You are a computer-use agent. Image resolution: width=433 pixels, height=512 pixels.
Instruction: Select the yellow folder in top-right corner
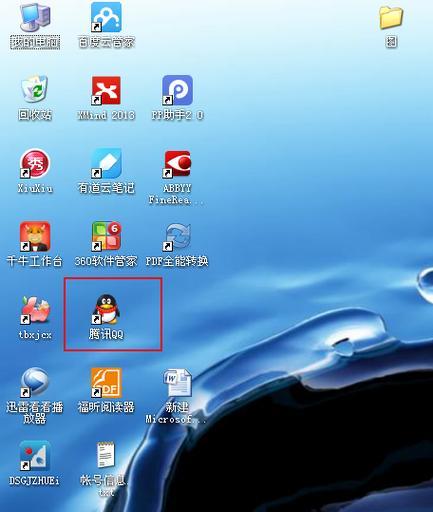391,17
